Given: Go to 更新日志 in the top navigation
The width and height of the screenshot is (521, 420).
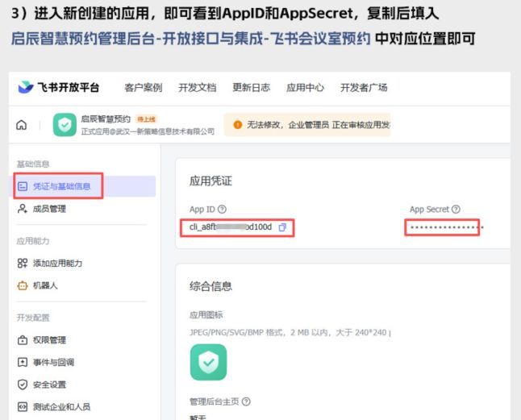Looking at the screenshot, I should pyautogui.click(x=251, y=87).
